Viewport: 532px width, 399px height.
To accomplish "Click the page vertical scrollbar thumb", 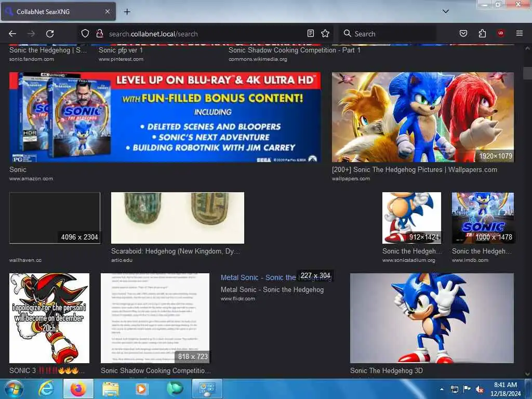I will [527, 73].
